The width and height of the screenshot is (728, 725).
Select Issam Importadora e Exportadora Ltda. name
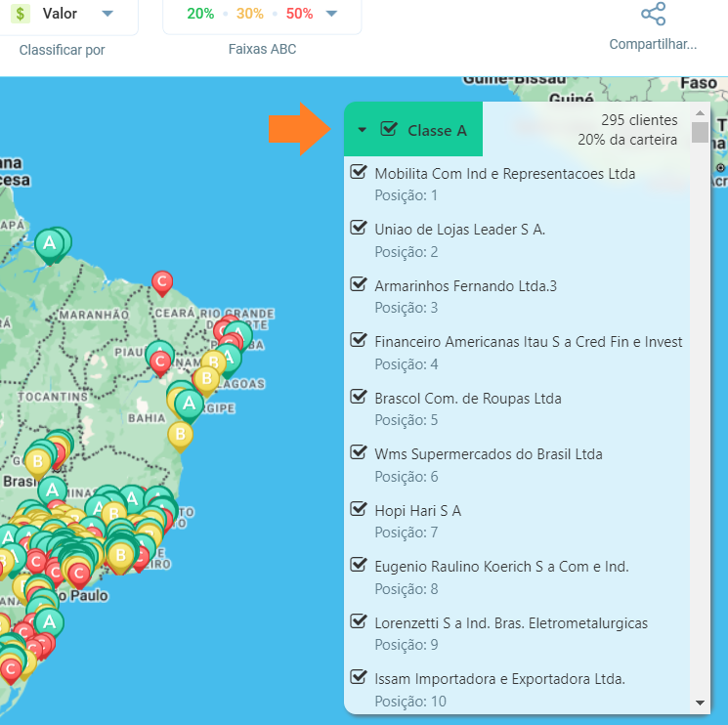[x=500, y=678]
